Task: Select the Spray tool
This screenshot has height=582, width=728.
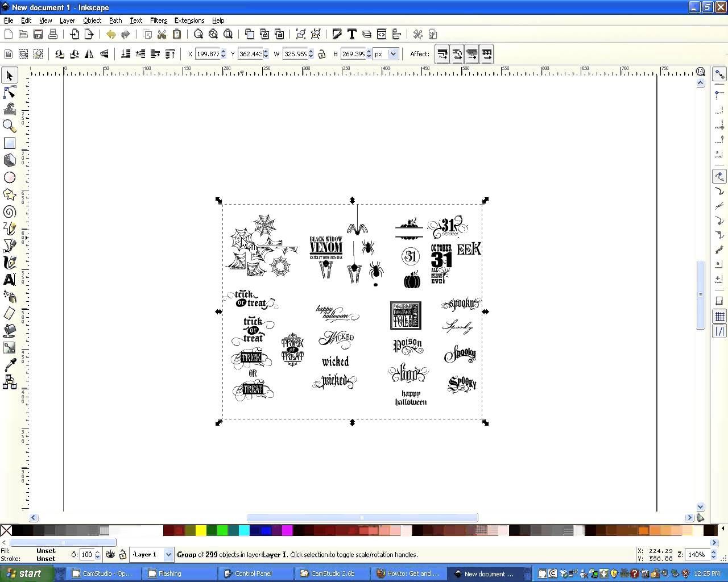Action: pos(10,297)
